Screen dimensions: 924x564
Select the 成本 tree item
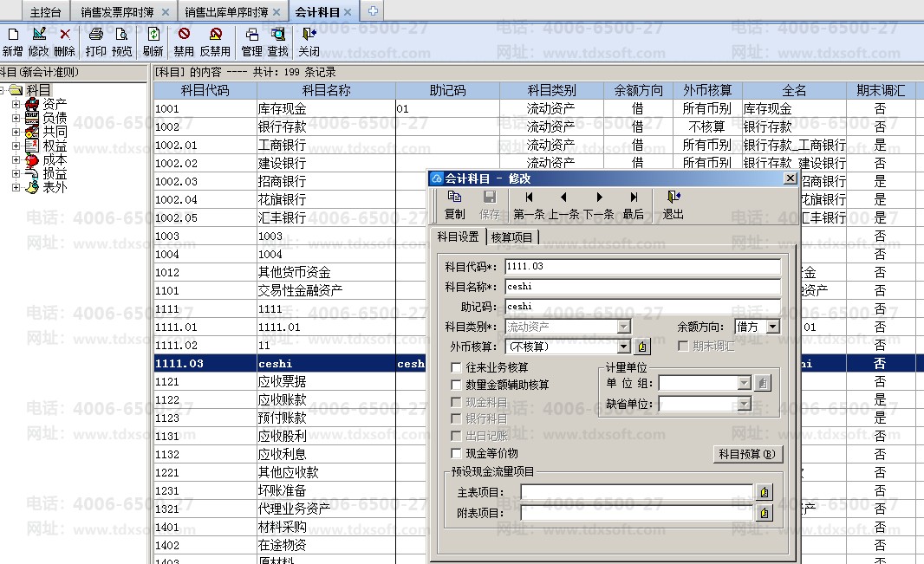point(55,160)
